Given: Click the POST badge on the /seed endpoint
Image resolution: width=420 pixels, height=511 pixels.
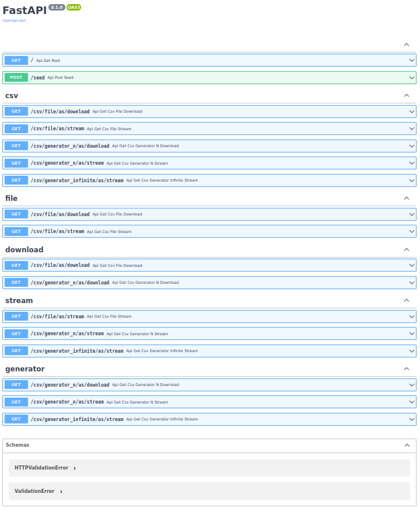Looking at the screenshot, I should click(x=16, y=78).
